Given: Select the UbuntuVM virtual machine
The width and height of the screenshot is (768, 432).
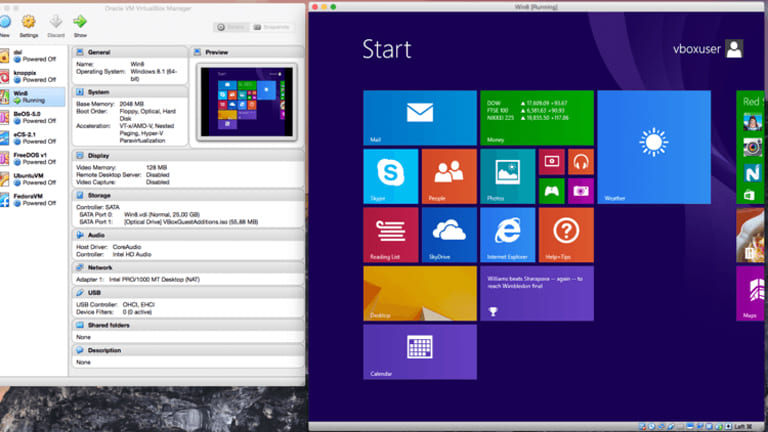Looking at the screenshot, I should point(32,179).
